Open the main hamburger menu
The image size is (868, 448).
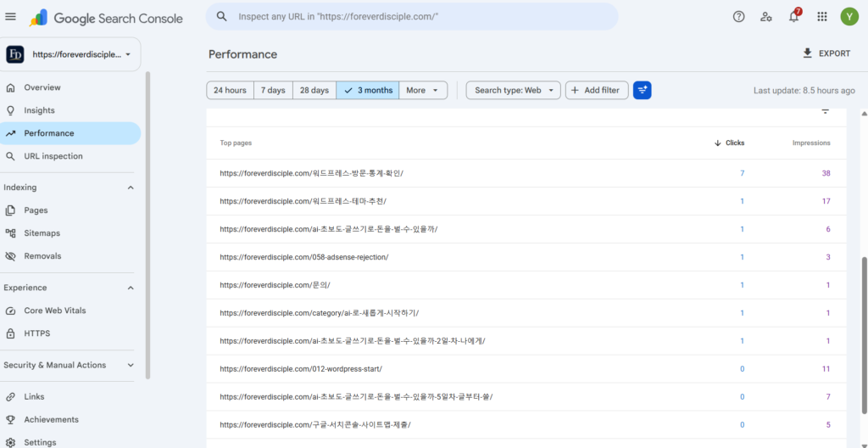pyautogui.click(x=10, y=17)
